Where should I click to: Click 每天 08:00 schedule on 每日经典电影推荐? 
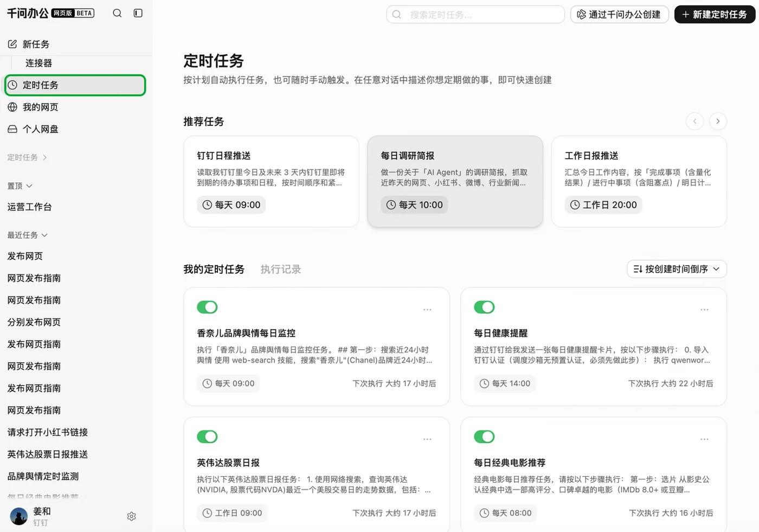click(x=505, y=513)
